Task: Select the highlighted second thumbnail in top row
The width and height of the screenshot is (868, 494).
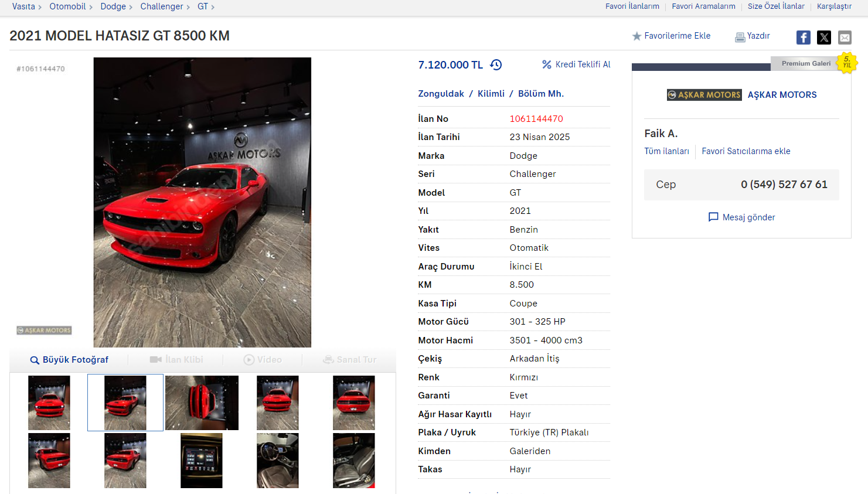Action: click(x=125, y=403)
